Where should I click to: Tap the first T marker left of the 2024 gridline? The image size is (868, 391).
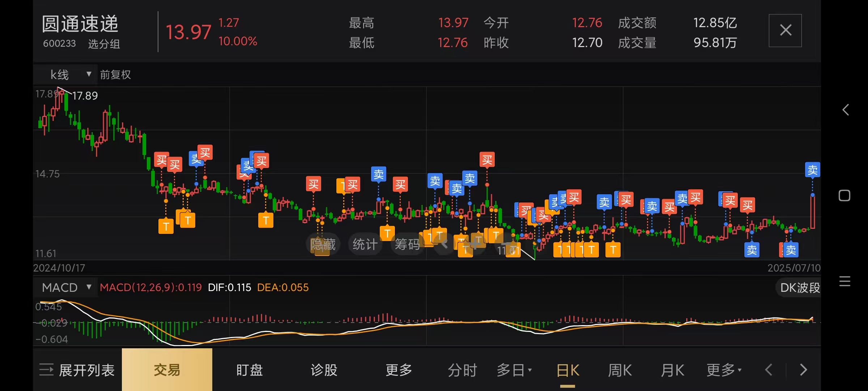[166, 227]
